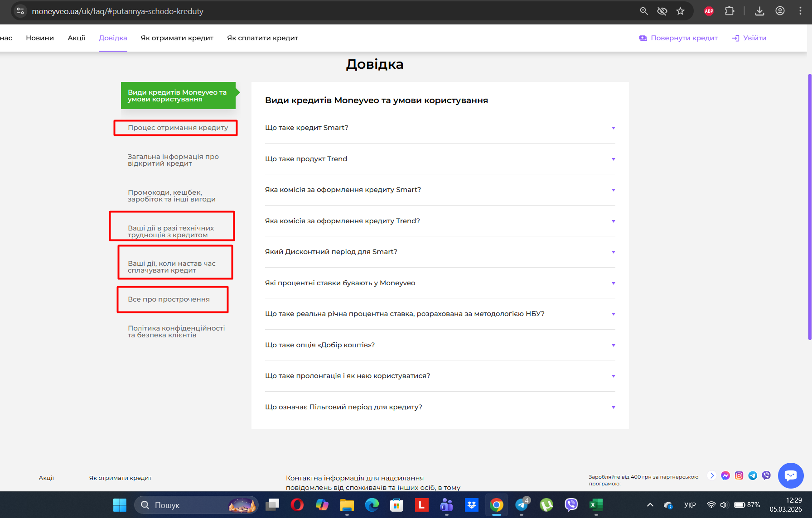Click the page vertical scrollbar thumb

coord(809,206)
